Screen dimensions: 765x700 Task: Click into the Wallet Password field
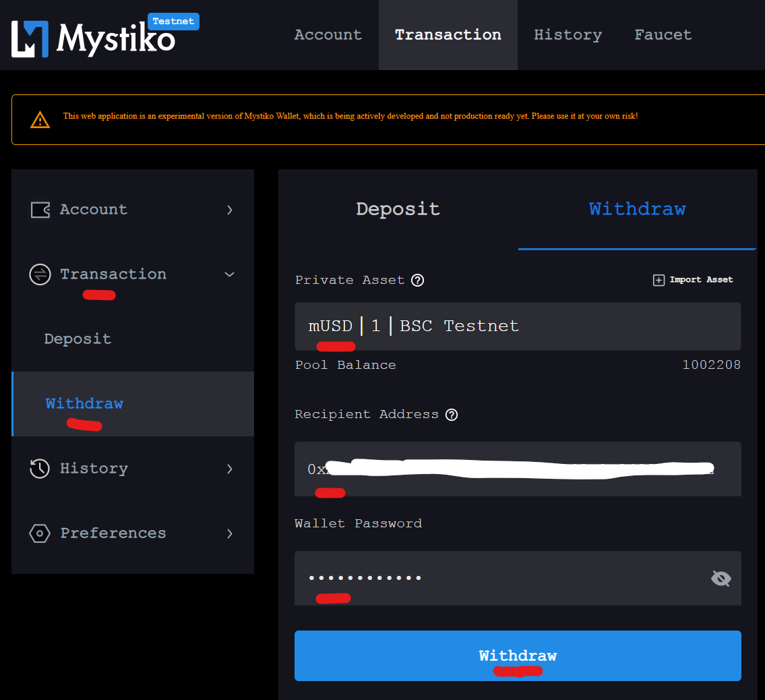(518, 579)
